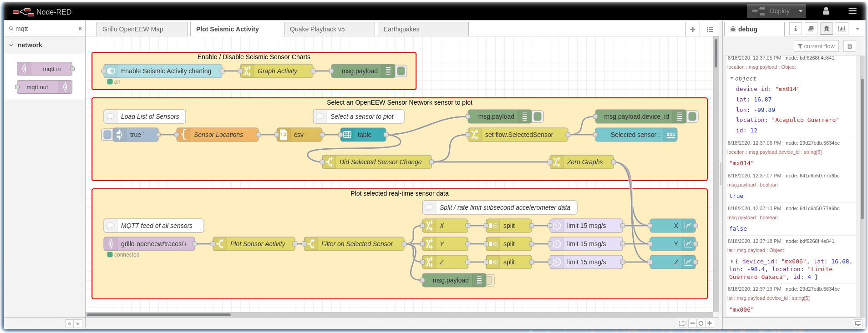Click the vertical workspace scrollbar

coord(716,53)
